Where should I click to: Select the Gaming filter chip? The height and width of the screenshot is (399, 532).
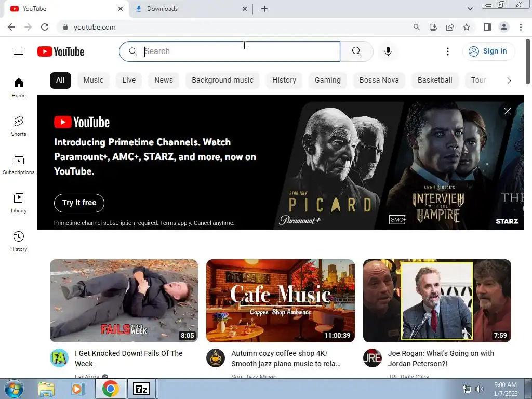pyautogui.click(x=327, y=81)
